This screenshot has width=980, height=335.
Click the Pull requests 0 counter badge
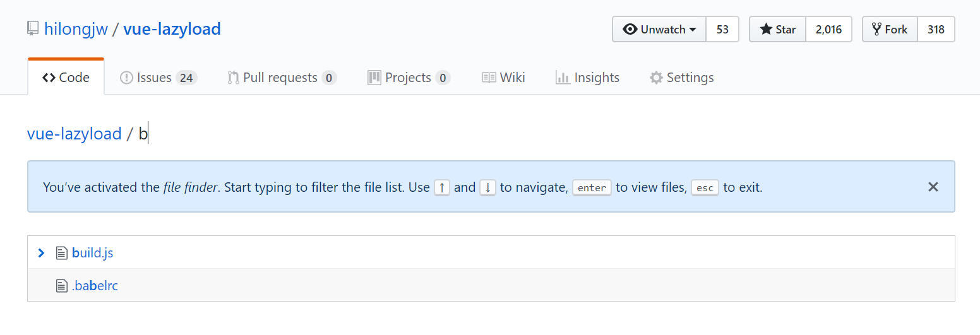(x=328, y=78)
